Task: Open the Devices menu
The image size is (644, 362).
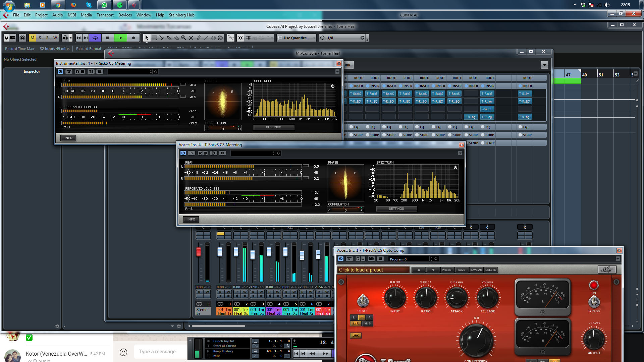Action: [125, 15]
